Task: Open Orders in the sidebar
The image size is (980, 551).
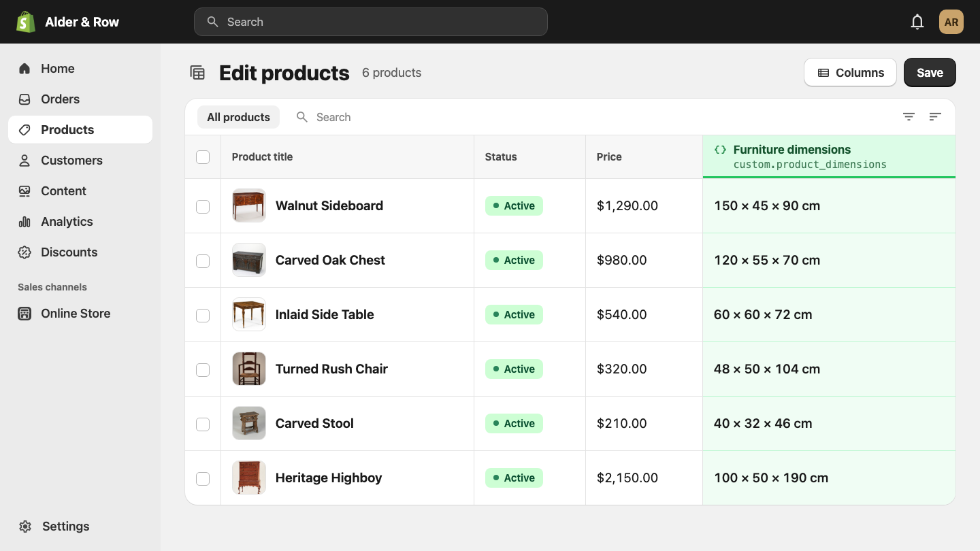Action: 80,99
